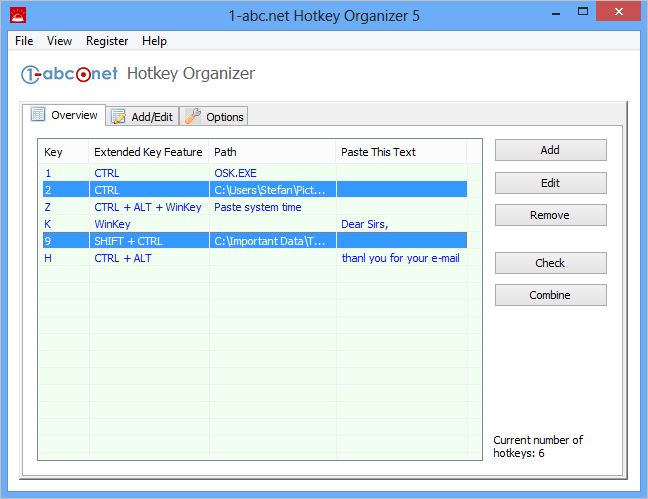Click the Options tab wrench icon

pyautogui.click(x=192, y=117)
